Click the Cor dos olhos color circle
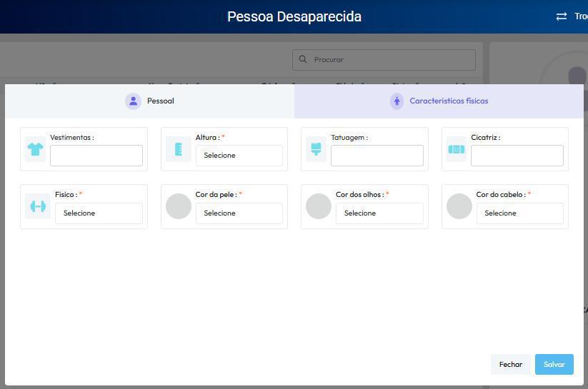 tap(319, 206)
